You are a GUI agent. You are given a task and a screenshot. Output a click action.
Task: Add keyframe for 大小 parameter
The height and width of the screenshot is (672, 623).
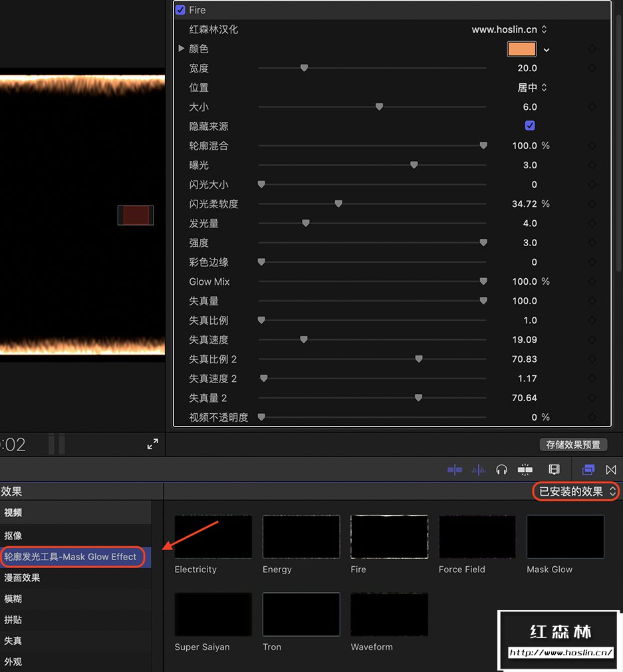(x=592, y=106)
